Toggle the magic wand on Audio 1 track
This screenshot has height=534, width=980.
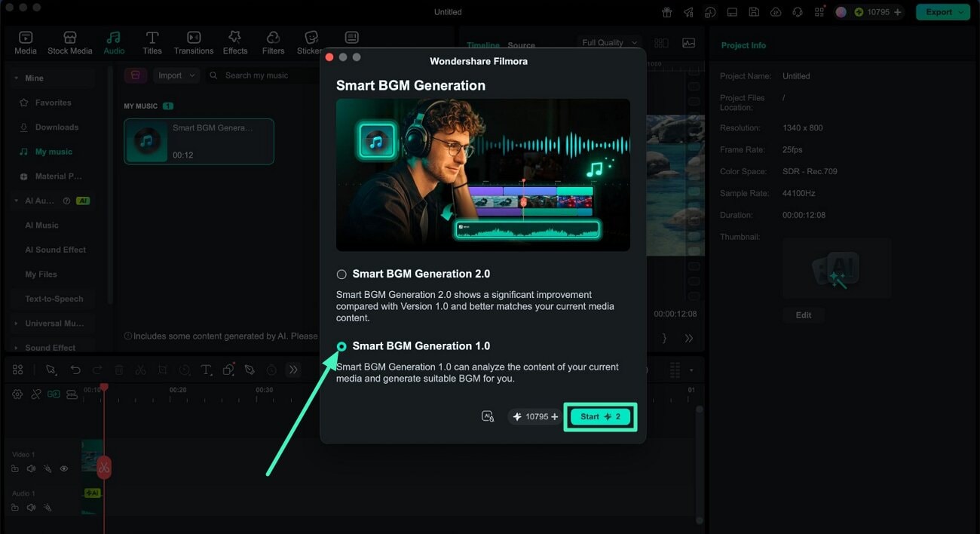tap(47, 508)
